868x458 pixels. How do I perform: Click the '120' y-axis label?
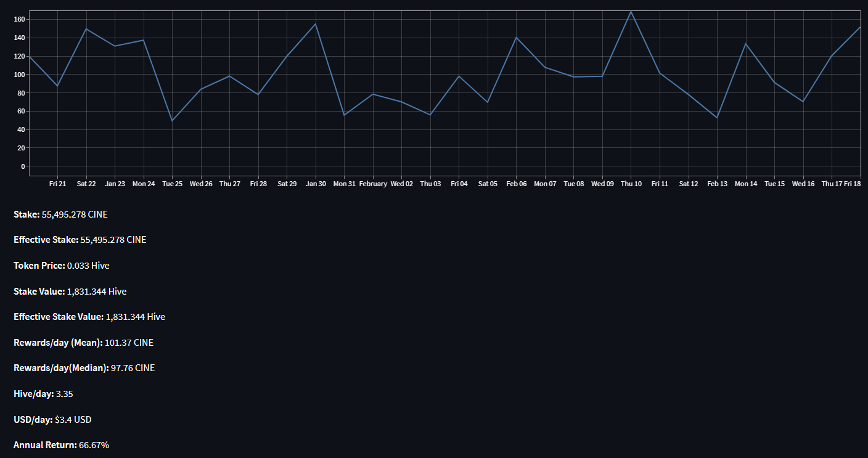pos(19,56)
